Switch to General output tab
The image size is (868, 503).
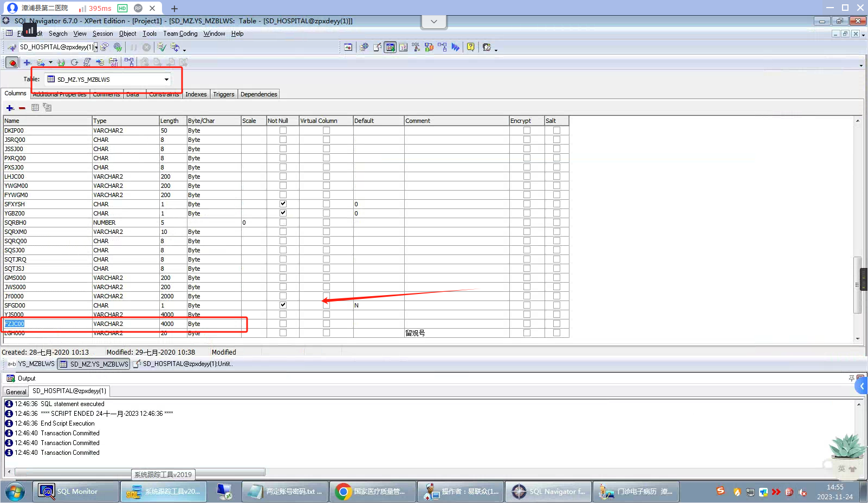(x=16, y=391)
